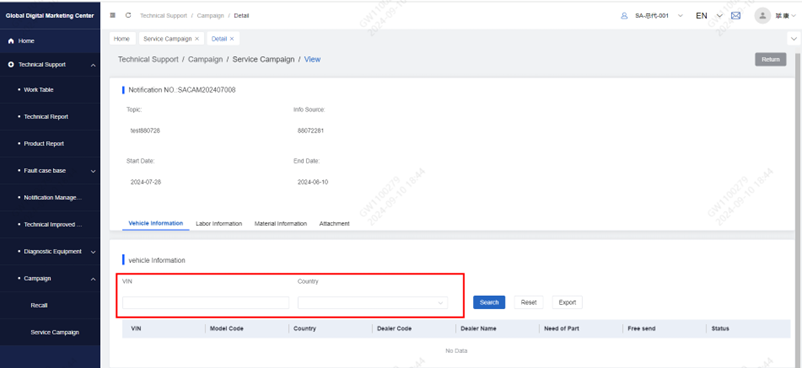802x368 pixels.
Task: Click Service Campaign in page breadcrumb
Action: 263,59
